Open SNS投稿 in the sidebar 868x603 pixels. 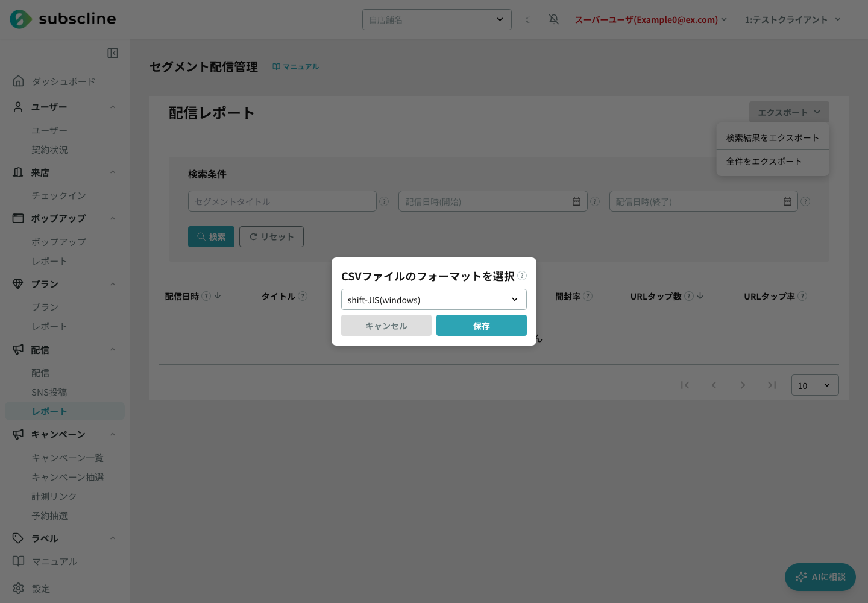tap(49, 392)
